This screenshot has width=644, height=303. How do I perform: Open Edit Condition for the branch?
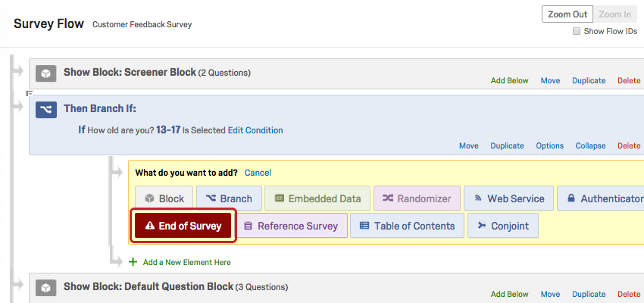tap(255, 130)
